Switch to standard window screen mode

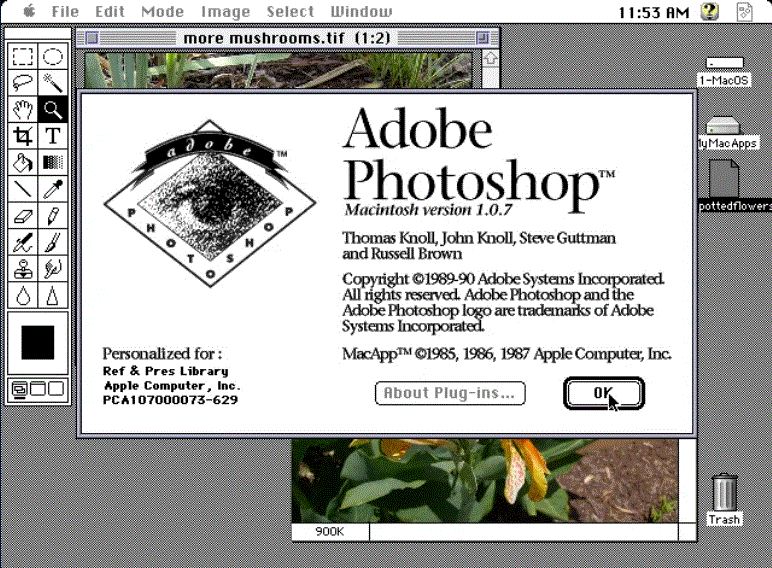coord(19,389)
